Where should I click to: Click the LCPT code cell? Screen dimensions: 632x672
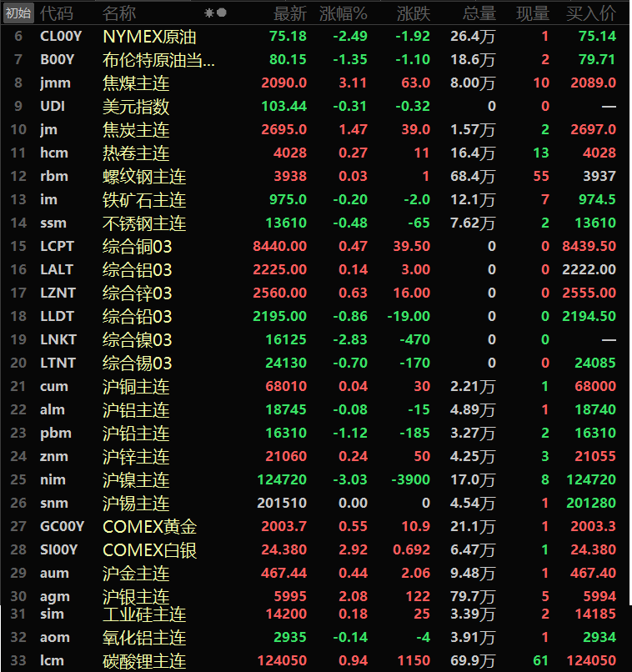pos(57,247)
